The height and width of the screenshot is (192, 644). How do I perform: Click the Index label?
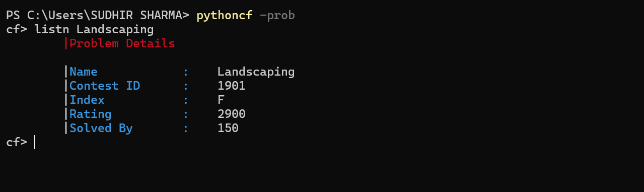87,100
